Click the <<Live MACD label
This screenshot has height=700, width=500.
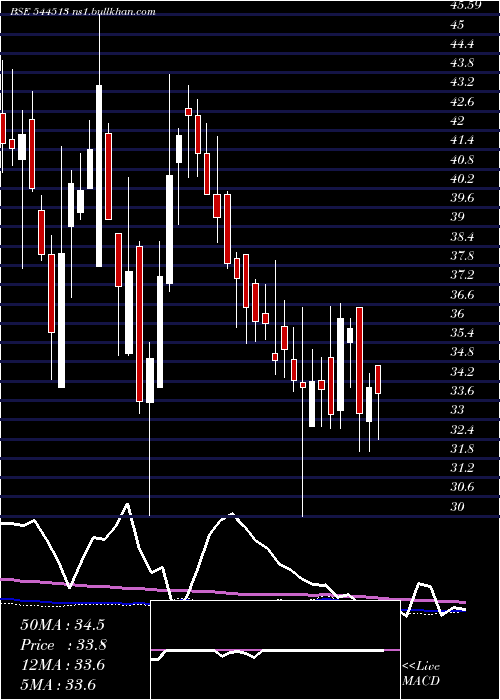click(421, 673)
